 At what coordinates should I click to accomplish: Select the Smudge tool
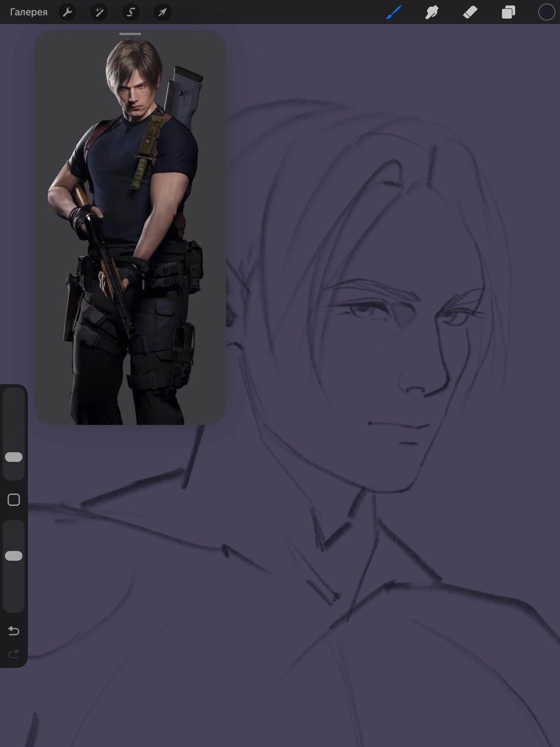(x=432, y=12)
